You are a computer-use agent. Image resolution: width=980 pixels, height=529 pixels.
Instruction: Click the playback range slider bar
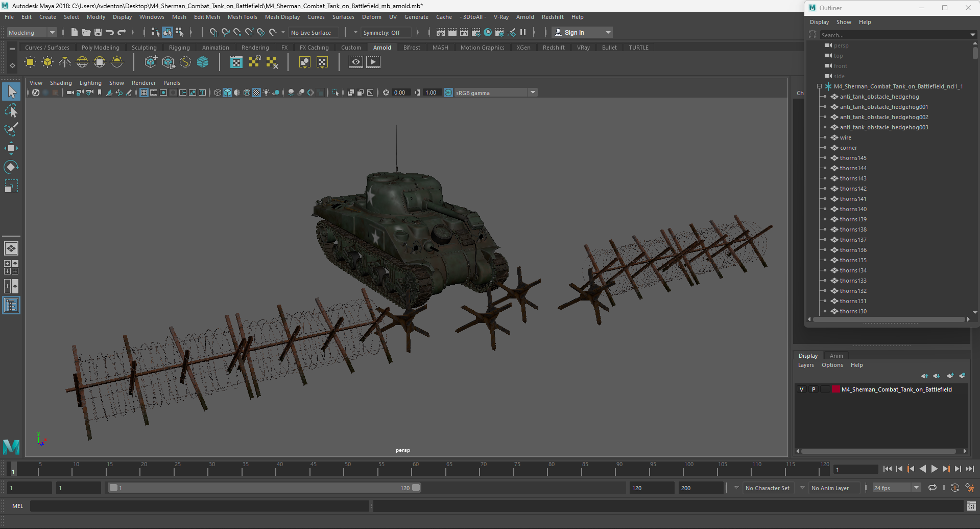pos(265,488)
